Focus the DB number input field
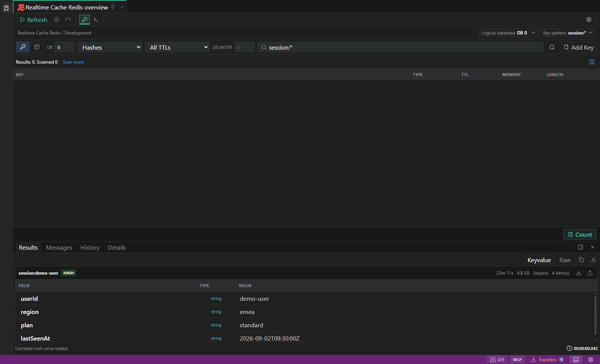This screenshot has height=364, width=600. point(64,47)
